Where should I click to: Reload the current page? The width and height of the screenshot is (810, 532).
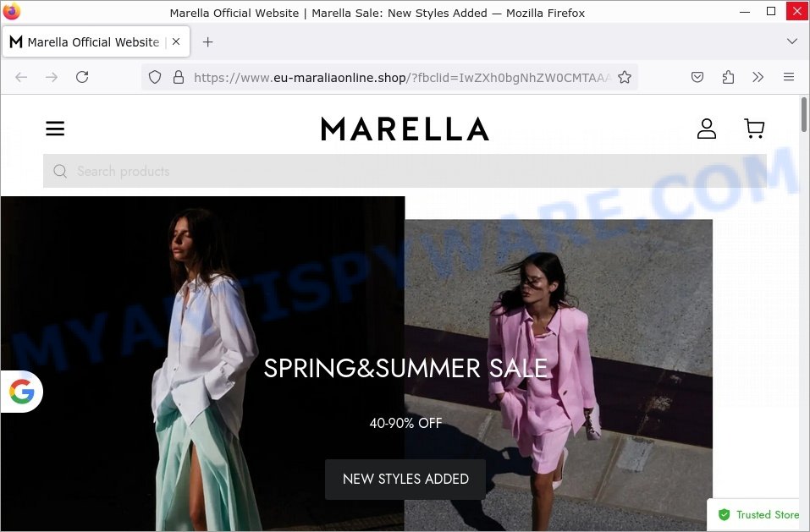82,78
